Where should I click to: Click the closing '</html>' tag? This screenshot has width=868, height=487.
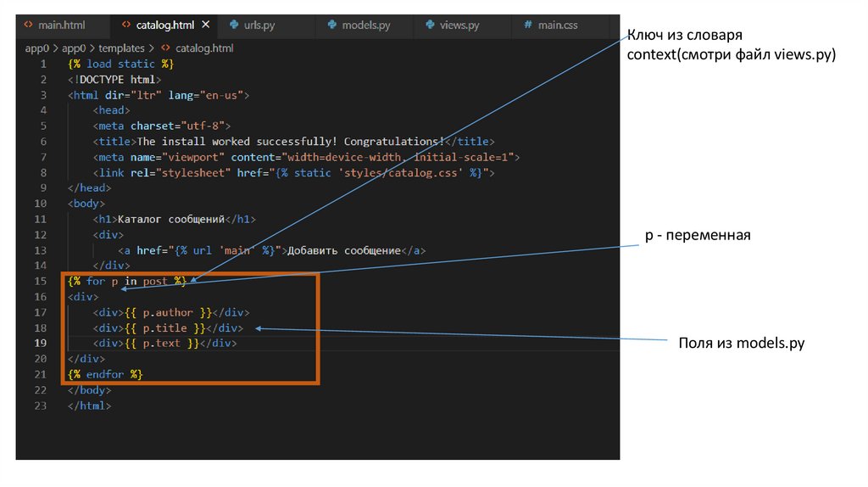pos(89,406)
